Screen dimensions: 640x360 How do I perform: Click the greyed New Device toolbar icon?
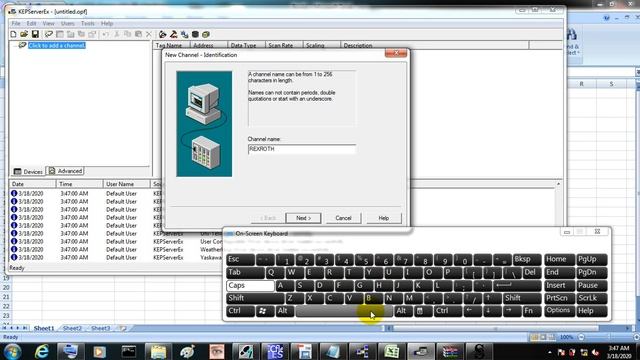[x=60, y=34]
